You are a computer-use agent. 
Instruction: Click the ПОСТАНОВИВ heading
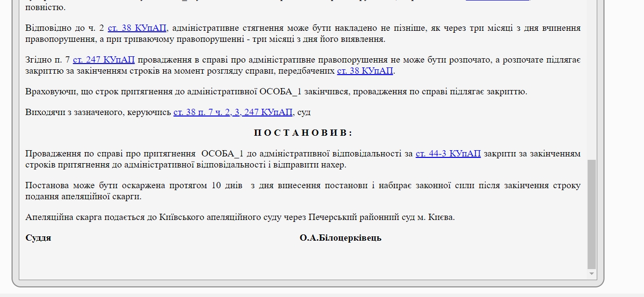(303, 133)
